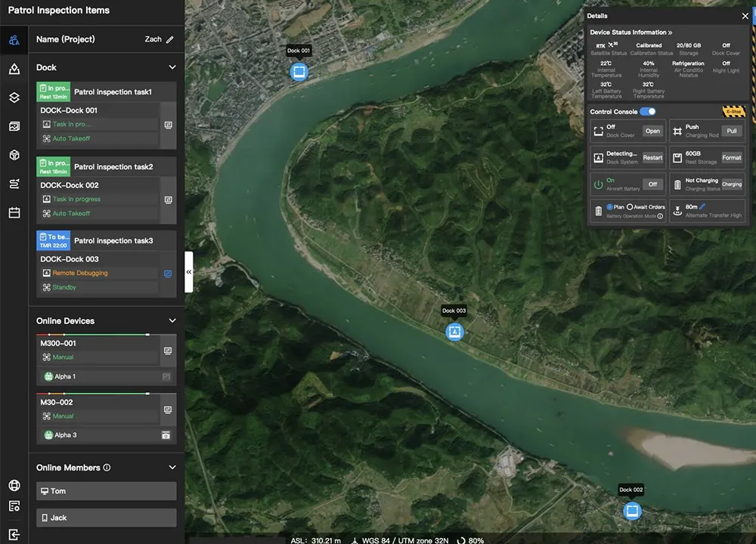Click the Format storage button
This screenshot has height=544, width=756.
tap(731, 158)
